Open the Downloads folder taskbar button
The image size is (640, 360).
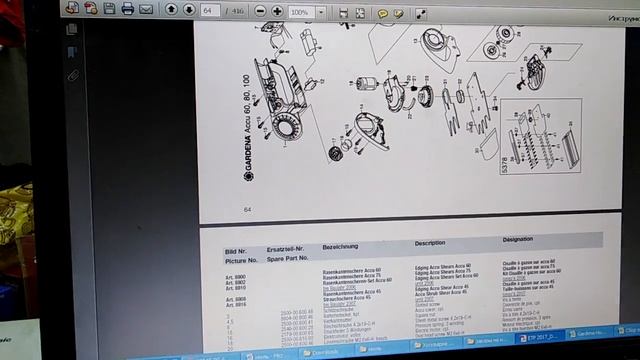pyautogui.click(x=321, y=352)
